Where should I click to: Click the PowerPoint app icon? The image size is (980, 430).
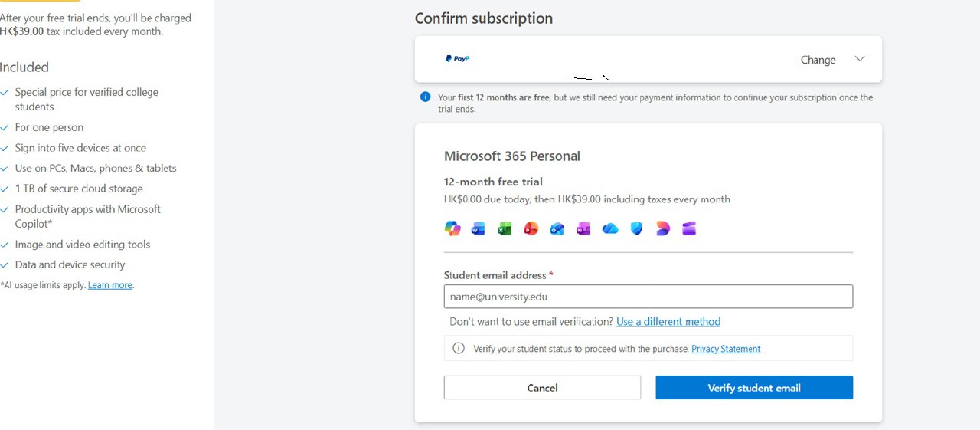tap(531, 228)
